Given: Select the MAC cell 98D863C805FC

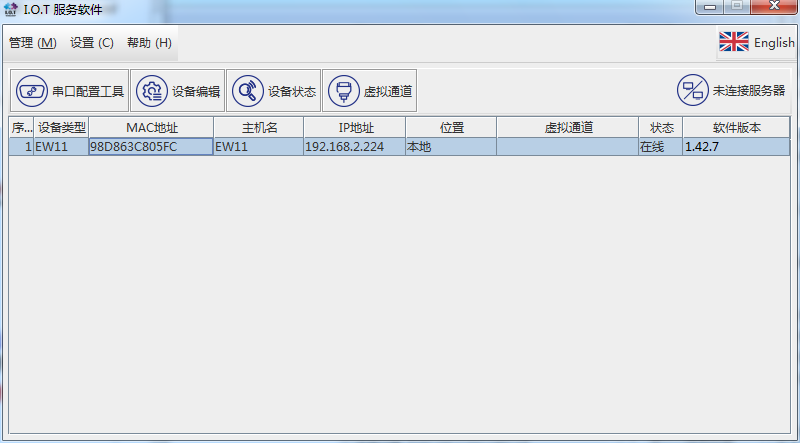Looking at the screenshot, I should (x=151, y=147).
